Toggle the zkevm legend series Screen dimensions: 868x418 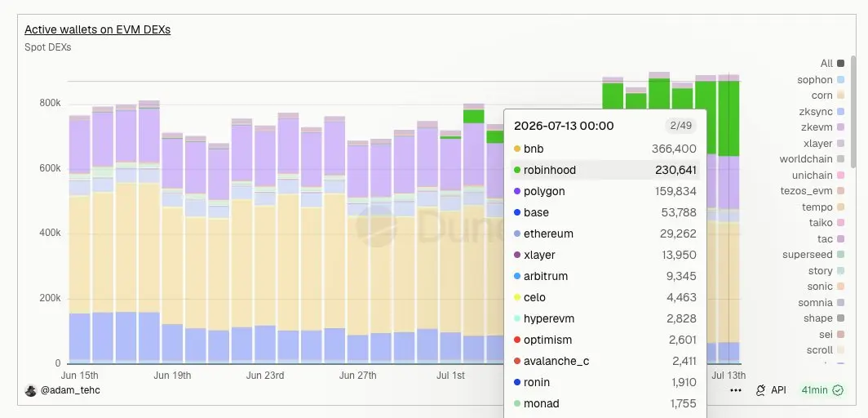(822, 127)
